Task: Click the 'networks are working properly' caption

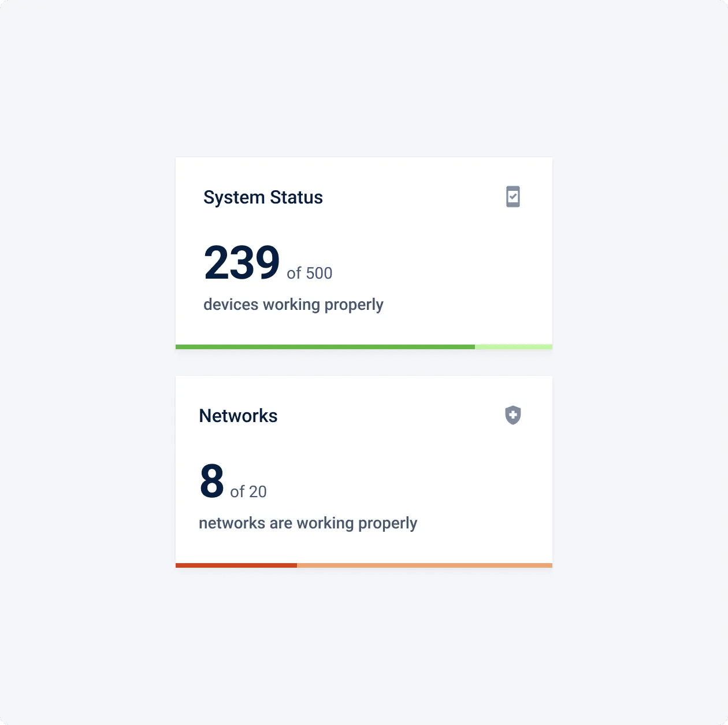Action: click(x=307, y=523)
